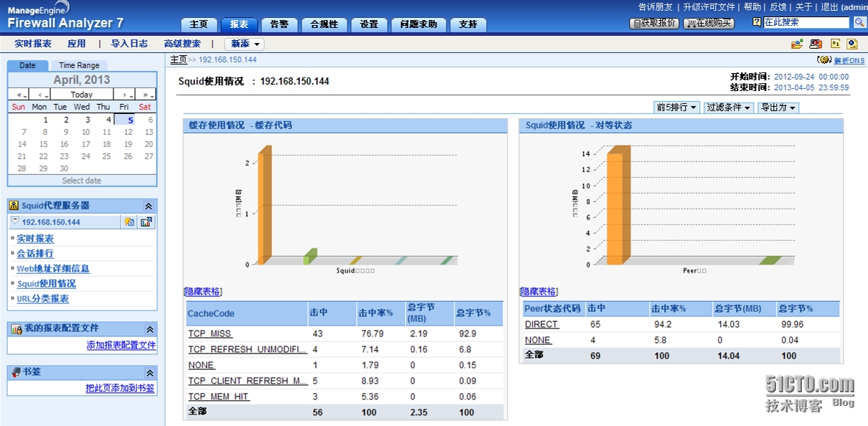Open the 告警 main tab
Viewport: 868px width, 426px height.
pos(279,24)
